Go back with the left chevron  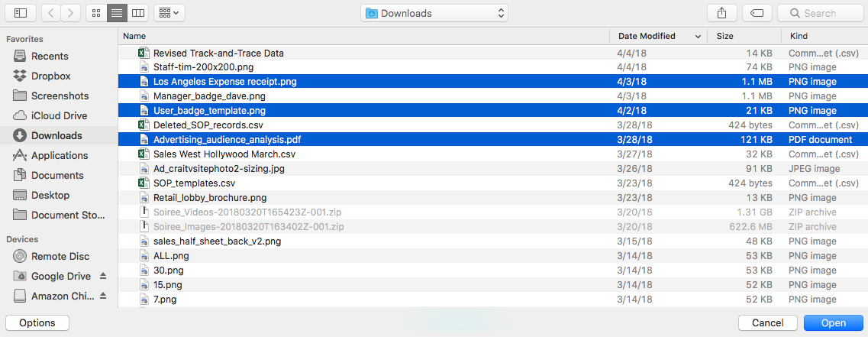point(51,13)
